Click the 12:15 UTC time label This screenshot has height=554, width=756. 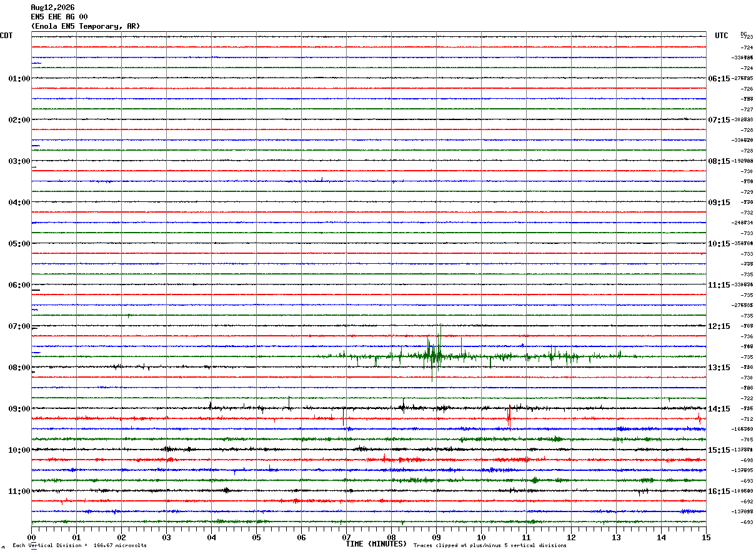coord(719,326)
